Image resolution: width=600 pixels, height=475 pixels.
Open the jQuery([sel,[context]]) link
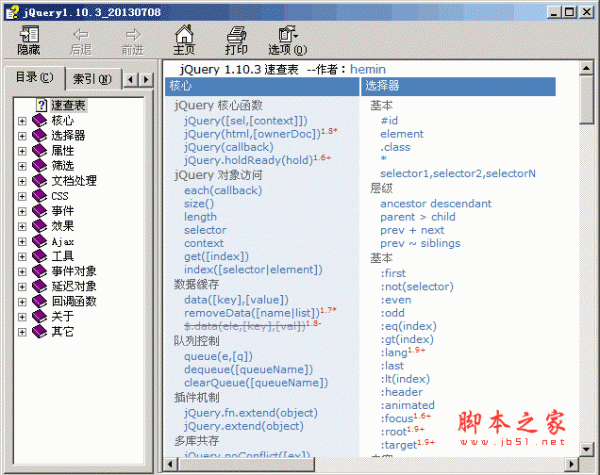(246, 121)
